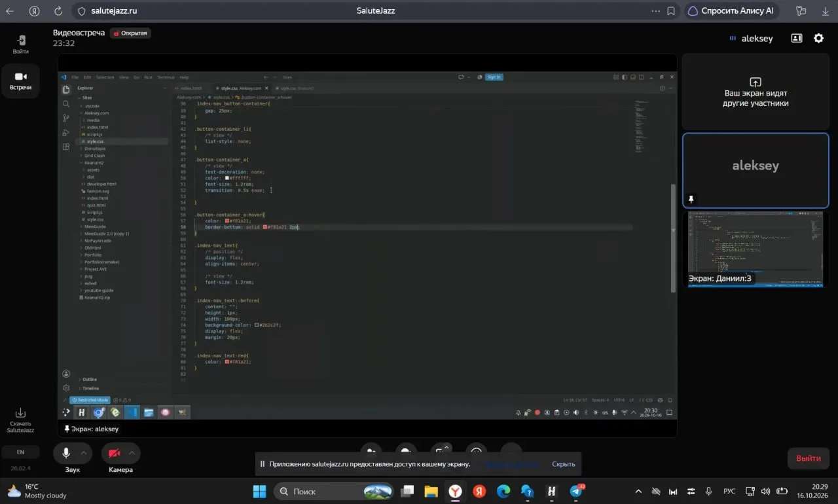The width and height of the screenshot is (838, 504).
Task: Open the Terminal menu in shared VS Code
Action: 166,77
